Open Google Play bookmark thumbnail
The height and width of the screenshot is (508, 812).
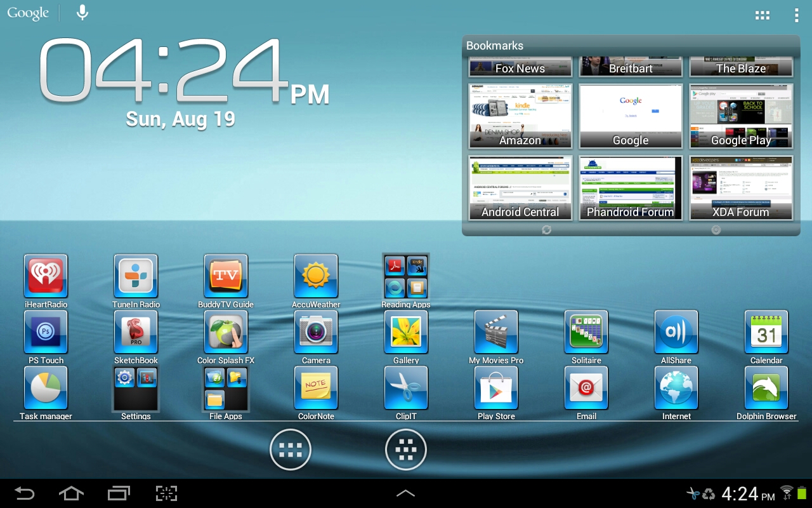coord(741,116)
